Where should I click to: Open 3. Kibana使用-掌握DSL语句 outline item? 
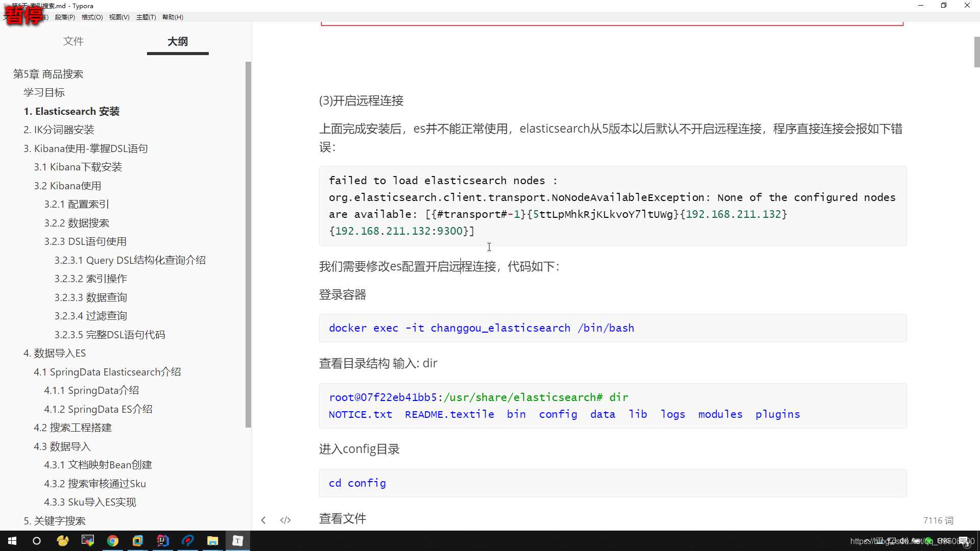[86, 148]
